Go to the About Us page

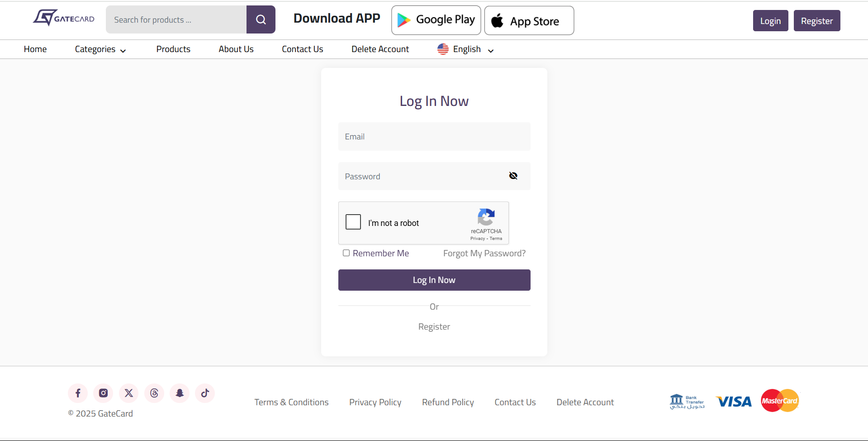[236, 49]
